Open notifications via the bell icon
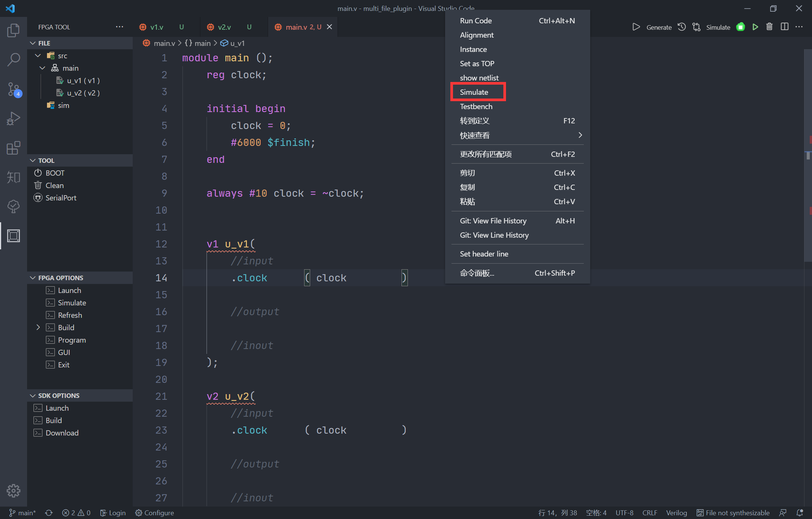This screenshot has height=519, width=812. pyautogui.click(x=799, y=513)
